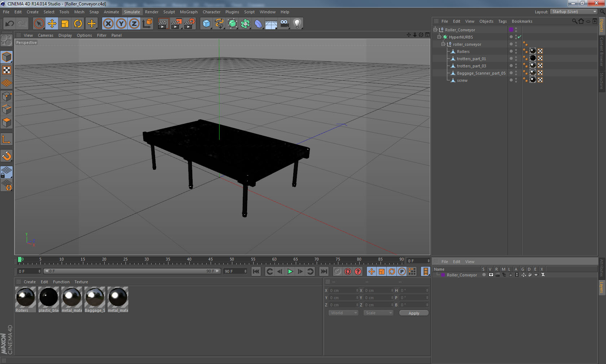Toggle the Enable Snap magnet
Image resolution: width=606 pixels, height=364 pixels.
pos(6,156)
